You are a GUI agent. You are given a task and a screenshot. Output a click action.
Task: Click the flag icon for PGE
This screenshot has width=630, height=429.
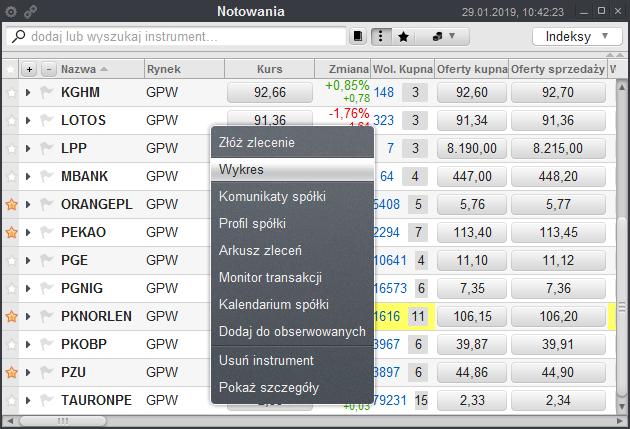(x=47, y=260)
